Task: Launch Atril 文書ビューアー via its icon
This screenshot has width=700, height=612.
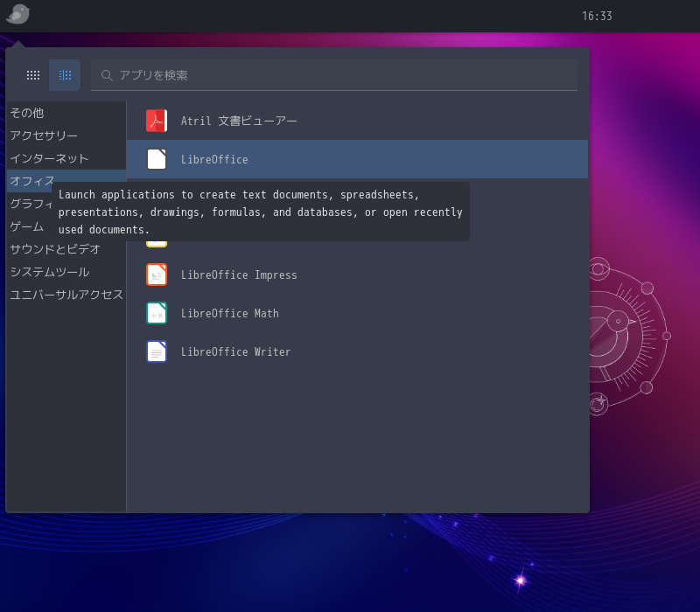Action: [x=157, y=121]
